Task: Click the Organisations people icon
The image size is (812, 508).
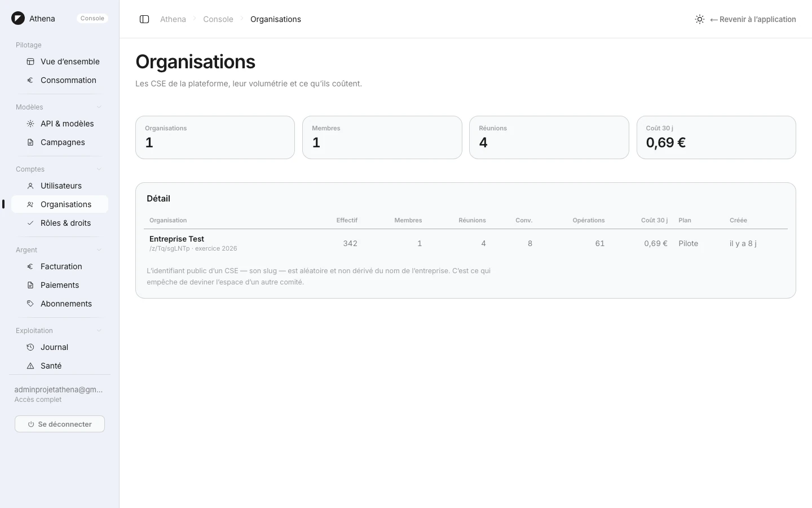Action: 30,204
